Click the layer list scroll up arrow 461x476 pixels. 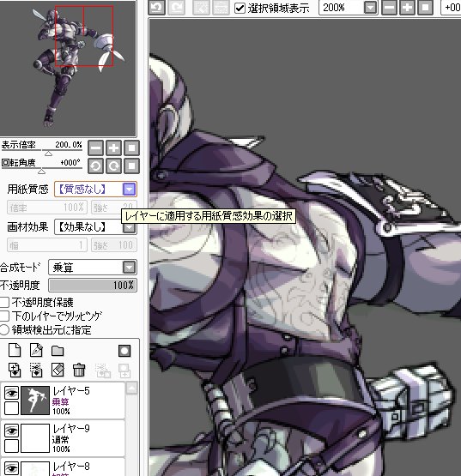(131, 389)
